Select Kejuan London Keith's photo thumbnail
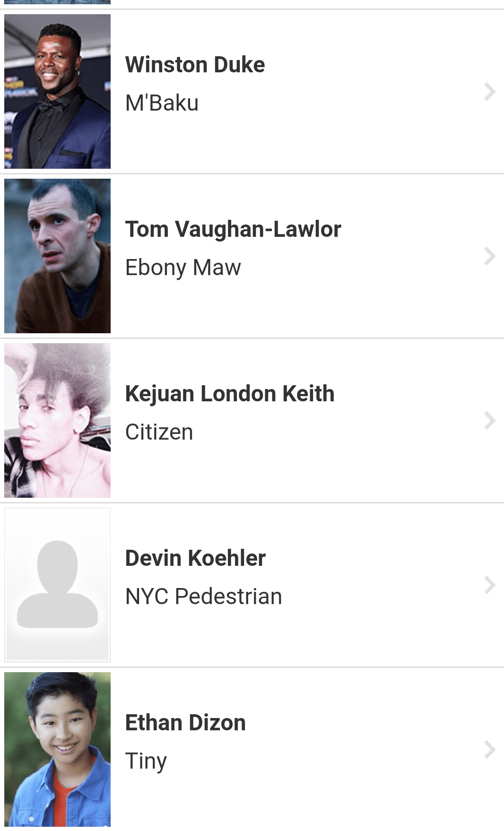504x831 pixels. (x=57, y=420)
